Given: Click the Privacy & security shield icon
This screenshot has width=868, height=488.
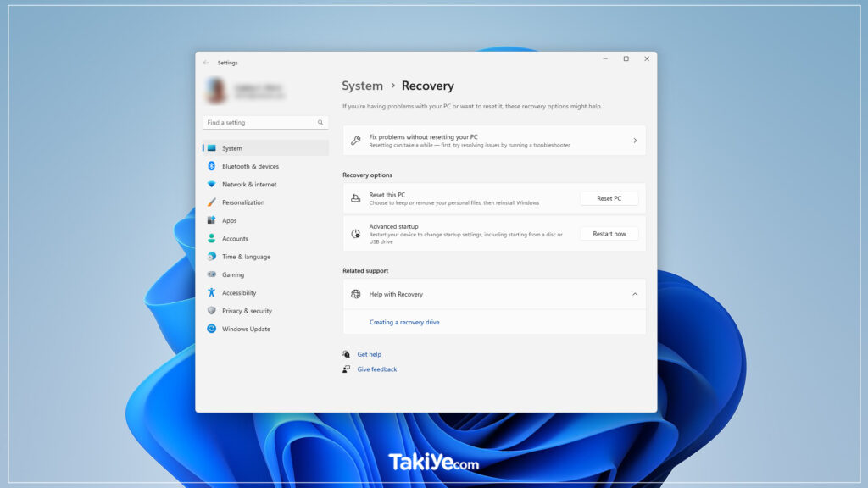Looking at the screenshot, I should [211, 311].
